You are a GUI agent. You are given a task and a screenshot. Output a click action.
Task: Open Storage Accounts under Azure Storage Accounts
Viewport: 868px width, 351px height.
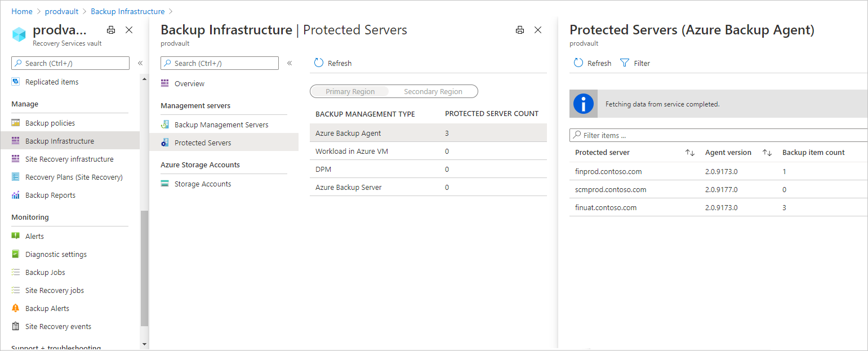pyautogui.click(x=202, y=183)
